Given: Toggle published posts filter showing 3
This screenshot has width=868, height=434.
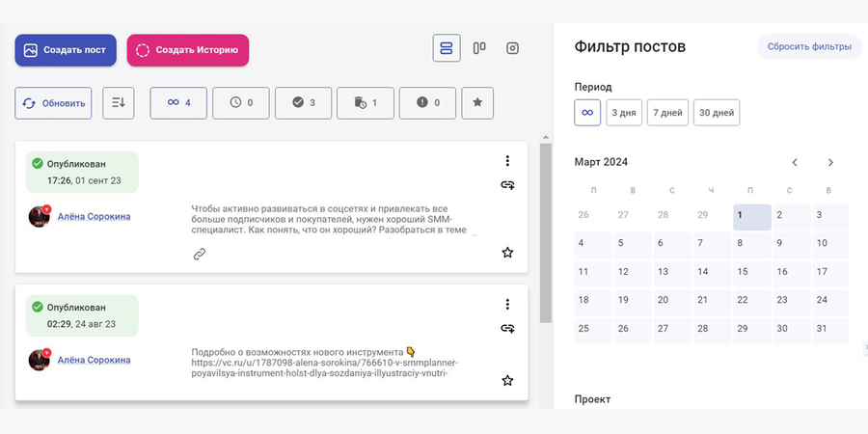Looking at the screenshot, I should (303, 103).
